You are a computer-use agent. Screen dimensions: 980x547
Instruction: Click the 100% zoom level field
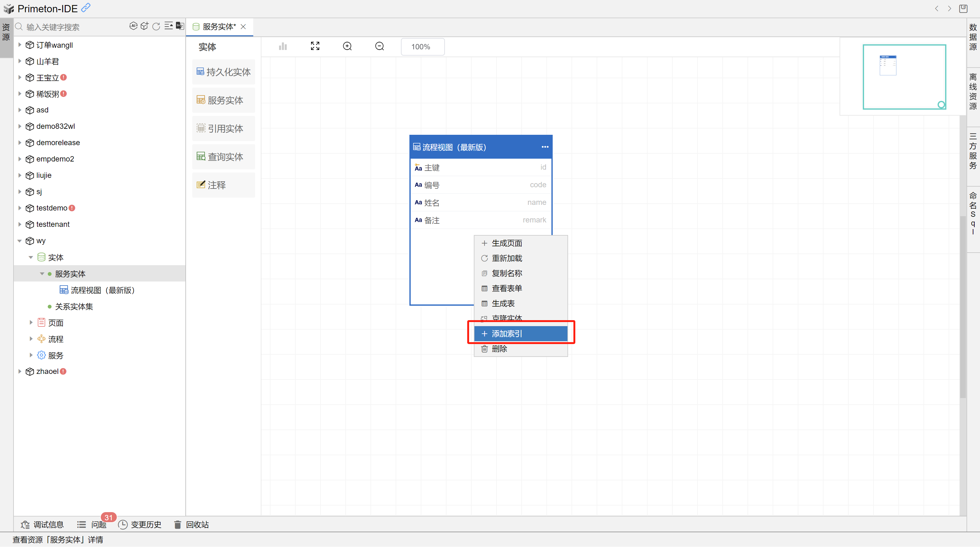[422, 47]
